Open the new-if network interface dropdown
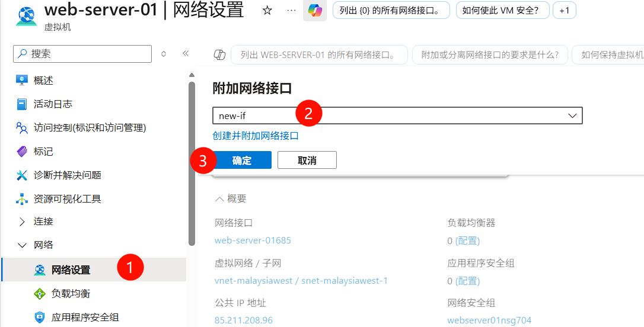The width and height of the screenshot is (644, 327). [x=397, y=116]
